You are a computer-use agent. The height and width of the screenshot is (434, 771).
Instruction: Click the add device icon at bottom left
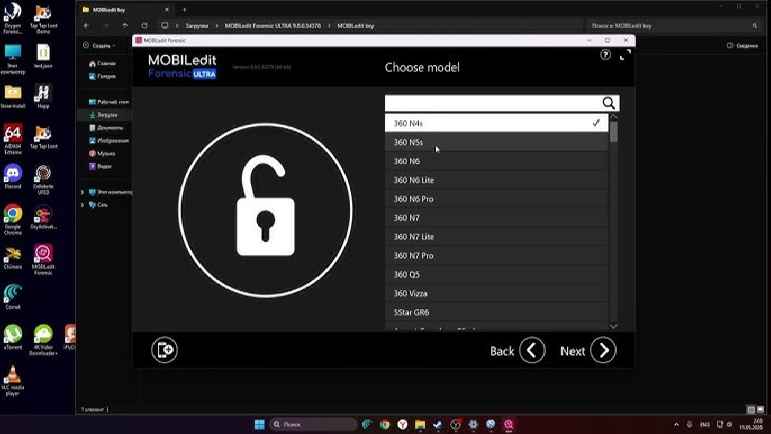coord(164,350)
